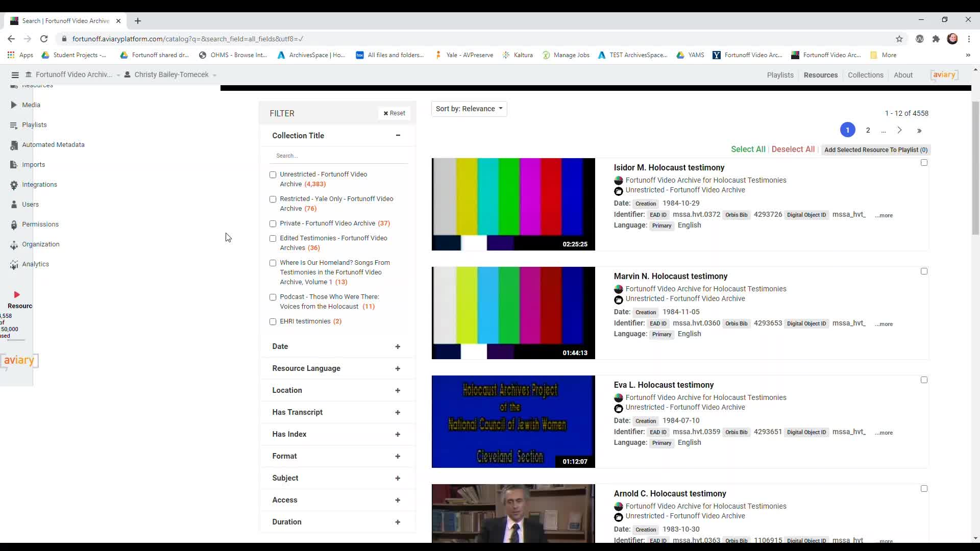The height and width of the screenshot is (551, 980).
Task: Click browser back arrow
Action: [11, 39]
